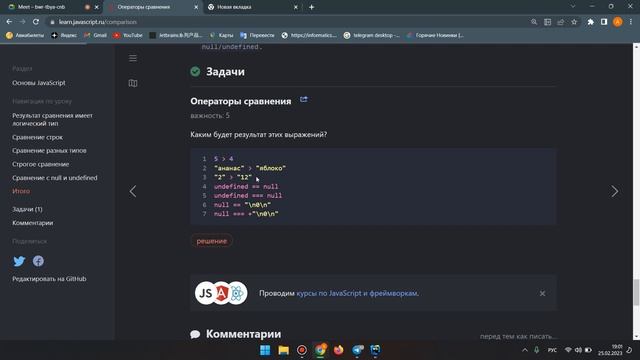Open the Перевести bookmark
The width and height of the screenshot is (640, 360).
pyautogui.click(x=257, y=36)
